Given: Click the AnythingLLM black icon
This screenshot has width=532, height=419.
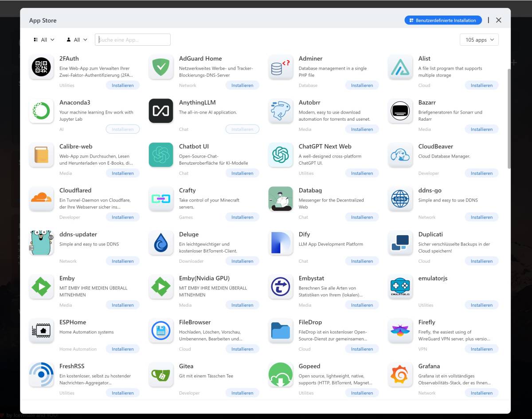Looking at the screenshot, I should tap(161, 111).
